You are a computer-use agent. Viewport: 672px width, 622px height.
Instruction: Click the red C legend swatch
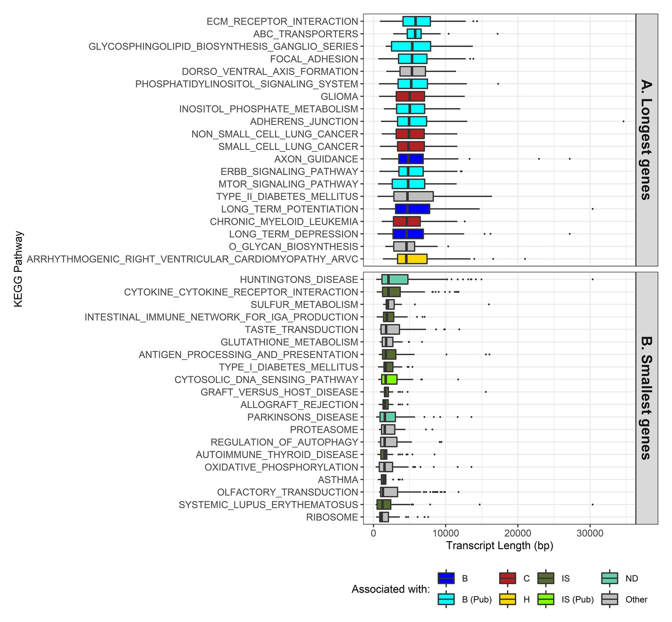(508, 578)
